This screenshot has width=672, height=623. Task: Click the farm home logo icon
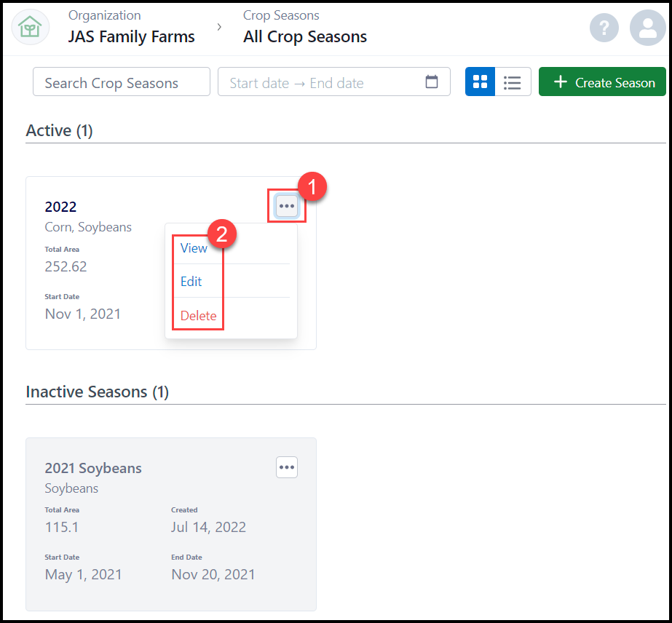(31, 28)
